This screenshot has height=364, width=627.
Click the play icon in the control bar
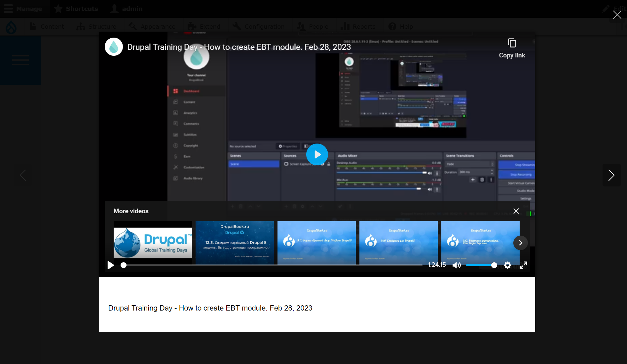tap(111, 265)
